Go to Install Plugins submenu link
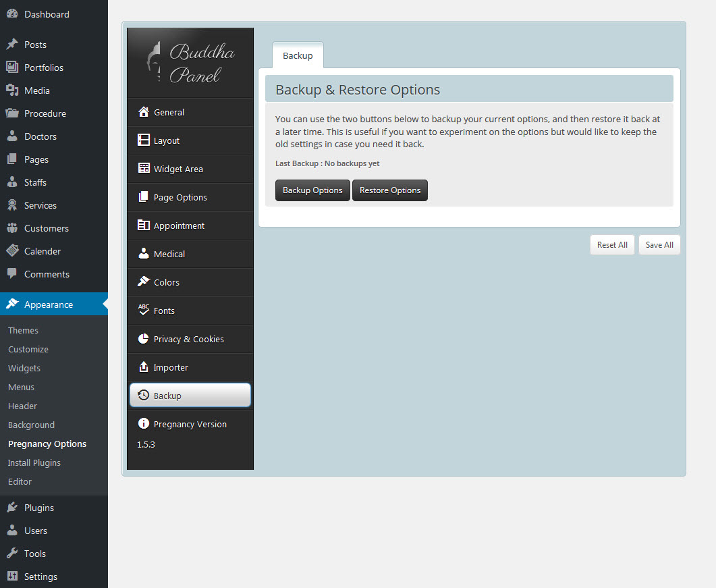This screenshot has height=588, width=716. (x=34, y=462)
